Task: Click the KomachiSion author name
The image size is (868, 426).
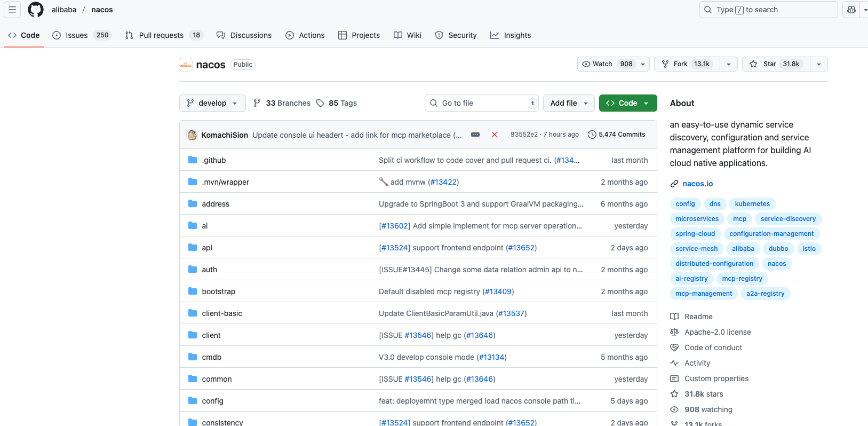Action: [225, 135]
